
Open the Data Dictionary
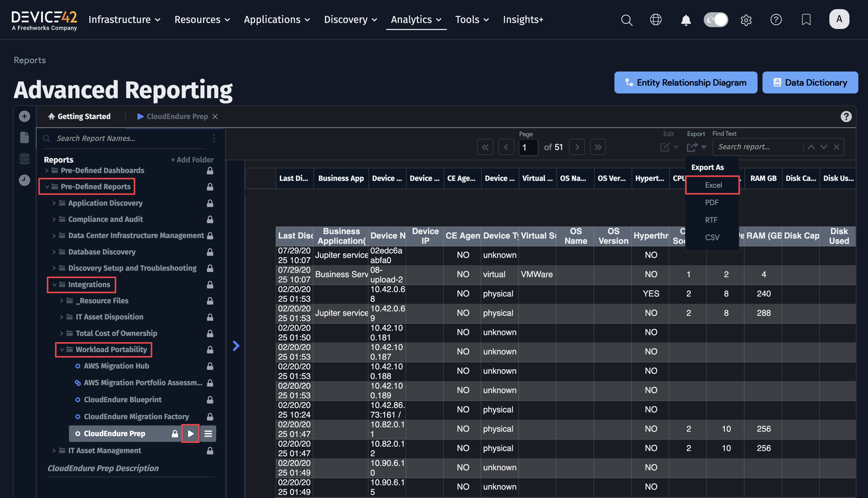tap(810, 82)
